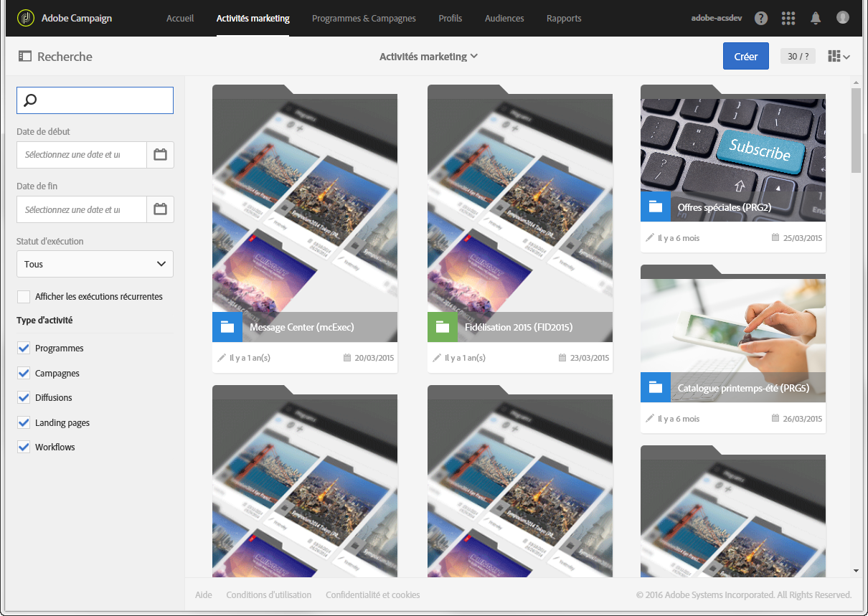Toggle Afficher les exécutions récurrentes checkbox
This screenshot has height=616, width=868.
tap(24, 297)
